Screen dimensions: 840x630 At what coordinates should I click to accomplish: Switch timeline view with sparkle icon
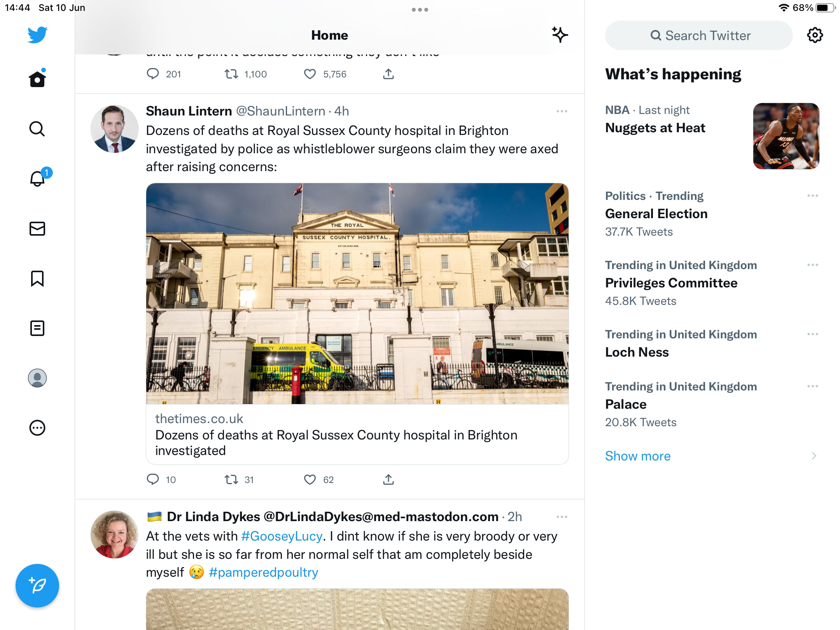pos(560,35)
